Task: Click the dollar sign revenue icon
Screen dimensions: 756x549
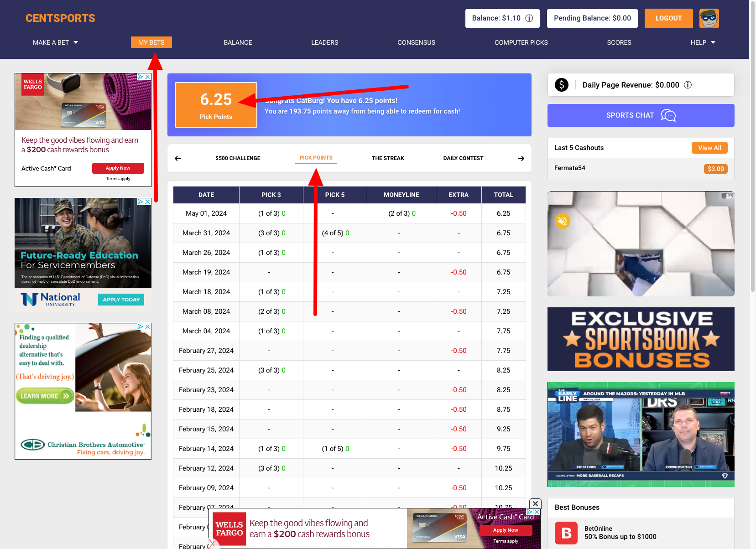Action: click(x=562, y=85)
